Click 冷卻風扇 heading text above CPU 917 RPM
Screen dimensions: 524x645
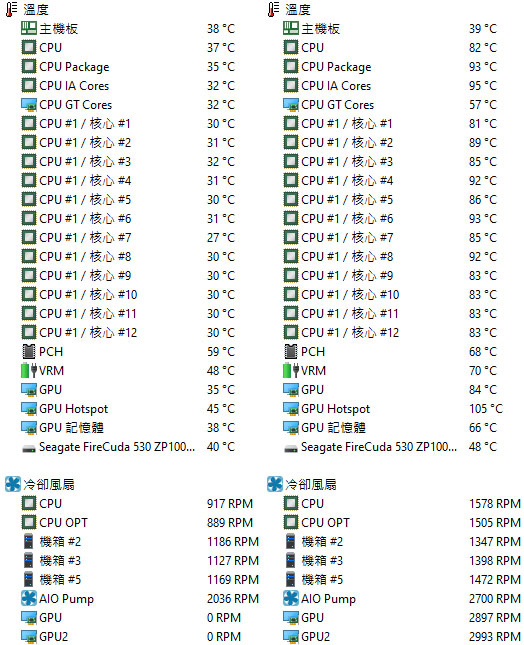(x=49, y=484)
